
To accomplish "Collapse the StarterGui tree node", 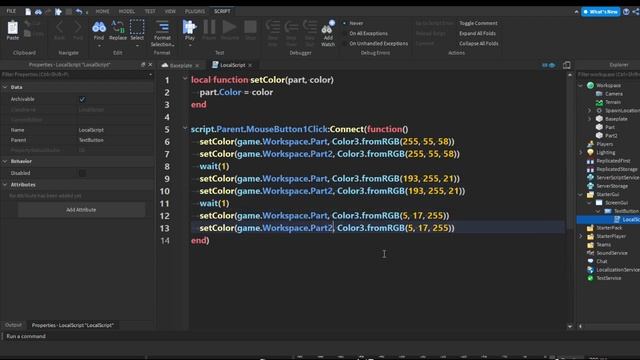I will click(581, 194).
